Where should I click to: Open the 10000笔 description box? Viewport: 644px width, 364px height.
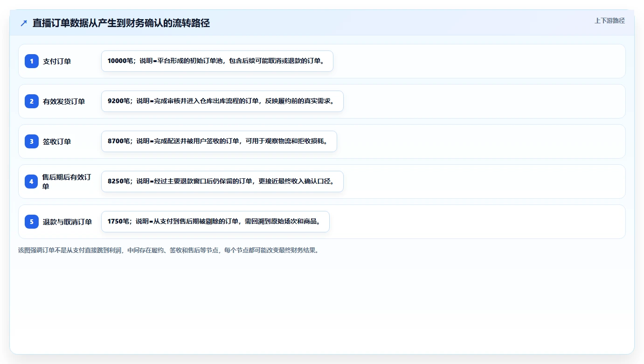coord(217,61)
